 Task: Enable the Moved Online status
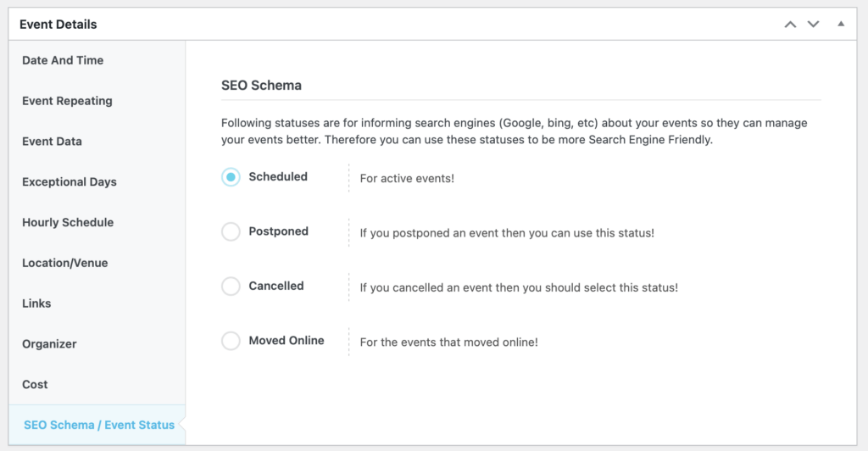231,341
